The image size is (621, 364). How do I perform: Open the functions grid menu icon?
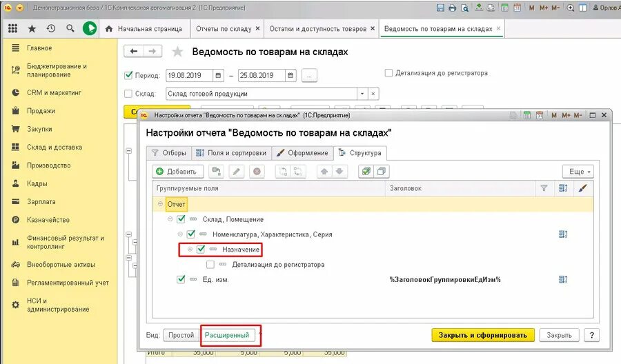click(x=12, y=28)
